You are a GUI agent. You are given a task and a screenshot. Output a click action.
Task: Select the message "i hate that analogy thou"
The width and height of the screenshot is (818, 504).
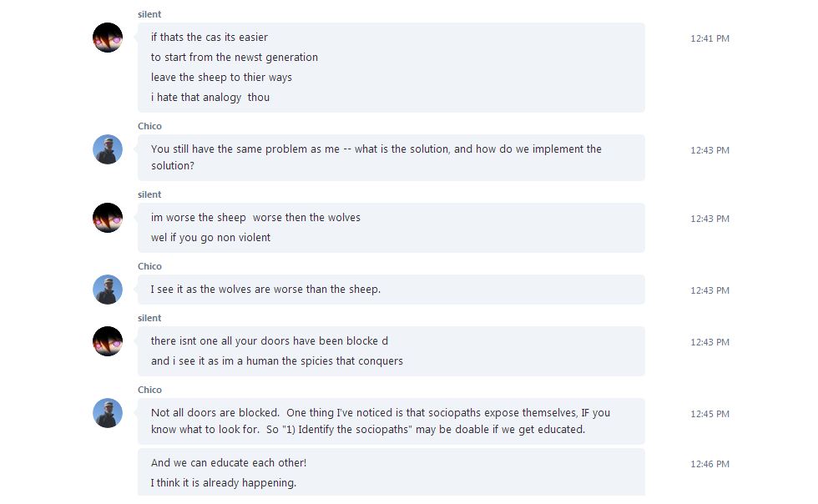click(210, 98)
